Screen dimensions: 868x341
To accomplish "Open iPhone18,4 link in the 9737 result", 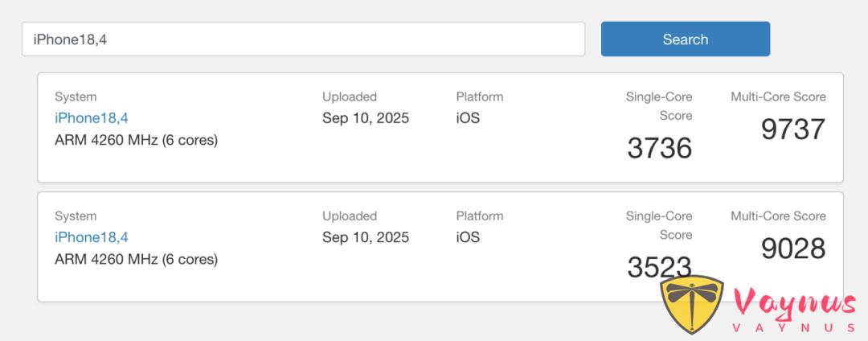I will [92, 118].
